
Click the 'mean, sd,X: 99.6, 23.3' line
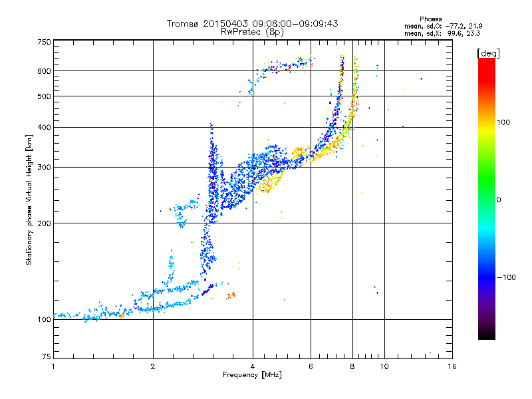click(x=442, y=33)
